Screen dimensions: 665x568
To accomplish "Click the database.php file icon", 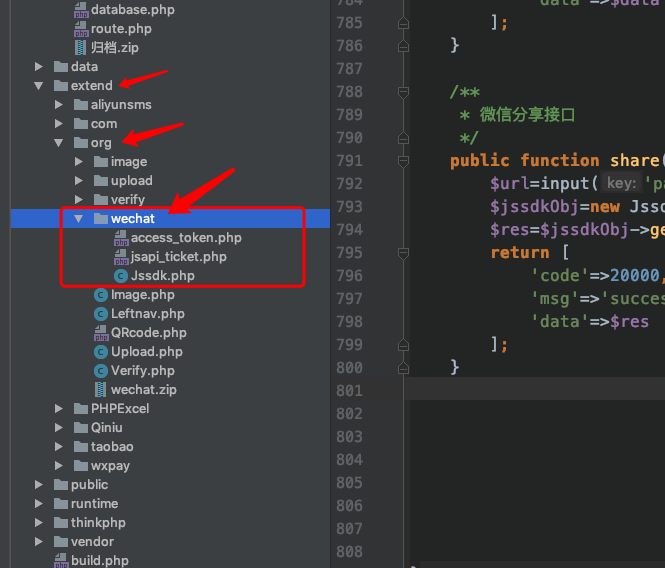I will tap(81, 10).
